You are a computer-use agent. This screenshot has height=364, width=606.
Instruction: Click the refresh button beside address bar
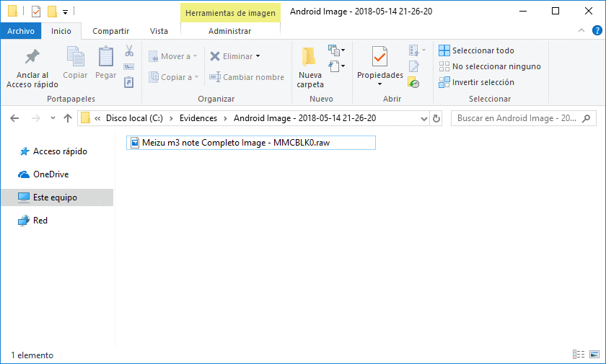(436, 118)
